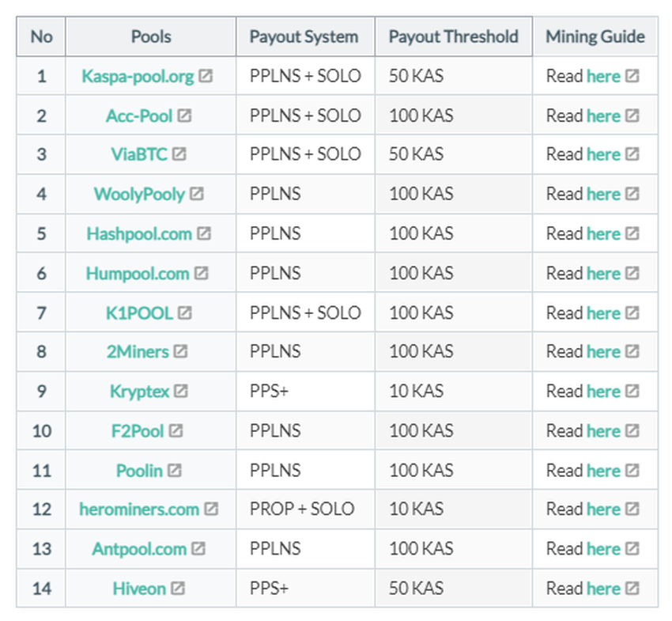Open the mining guide 'here' link for row 12
Viewport: 672px width, 621px height.
603,509
